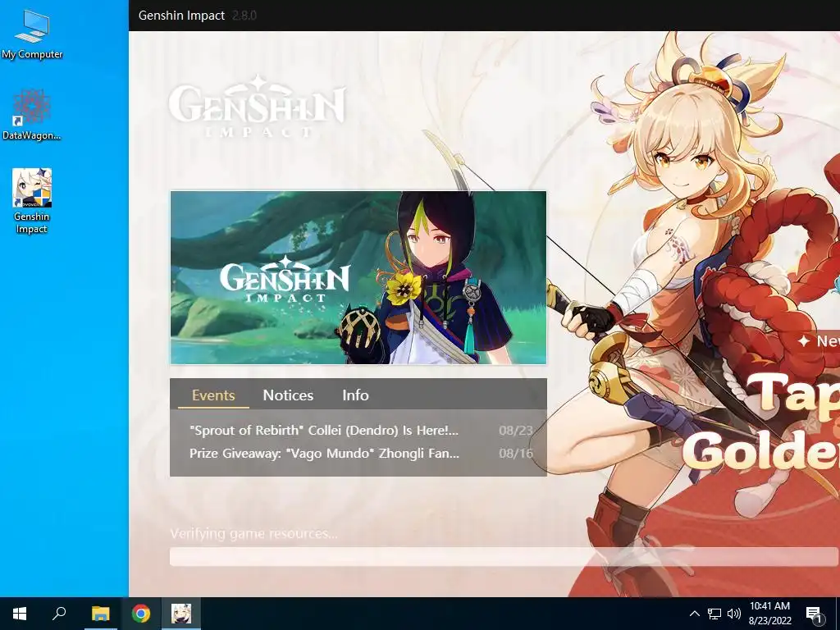Open the taskbar search magnifier
Image resolution: width=840 pixels, height=630 pixels.
[x=59, y=614]
